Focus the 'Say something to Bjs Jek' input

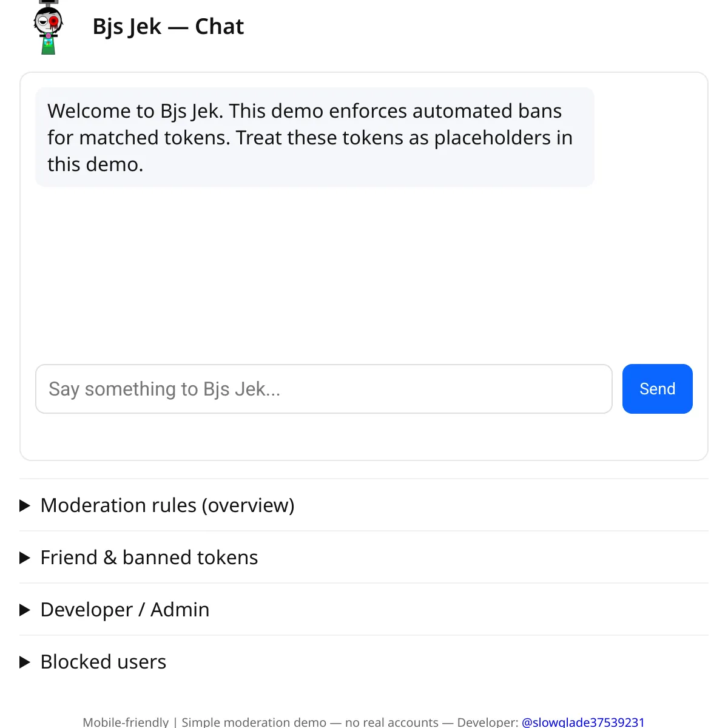pos(323,389)
